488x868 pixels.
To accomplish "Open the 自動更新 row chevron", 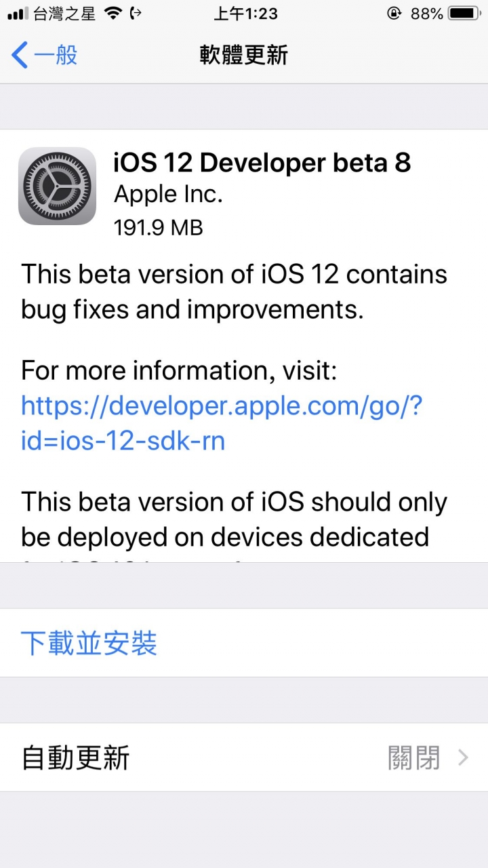I will (464, 757).
